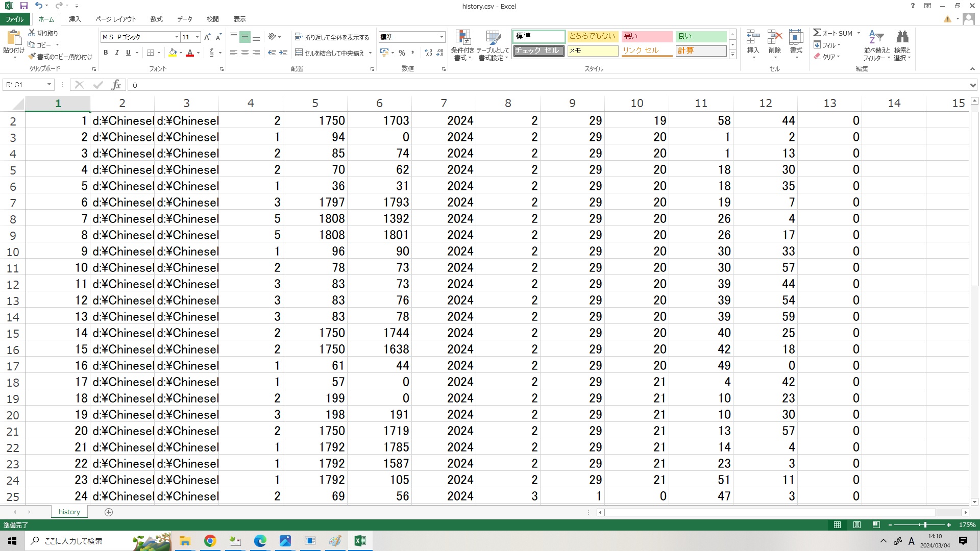Screen dimensions: 980x551
Task: Click the Insert Function fx icon
Action: click(x=116, y=85)
